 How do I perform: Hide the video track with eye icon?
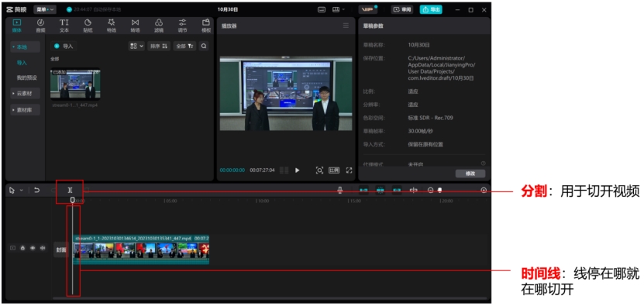[x=33, y=248]
